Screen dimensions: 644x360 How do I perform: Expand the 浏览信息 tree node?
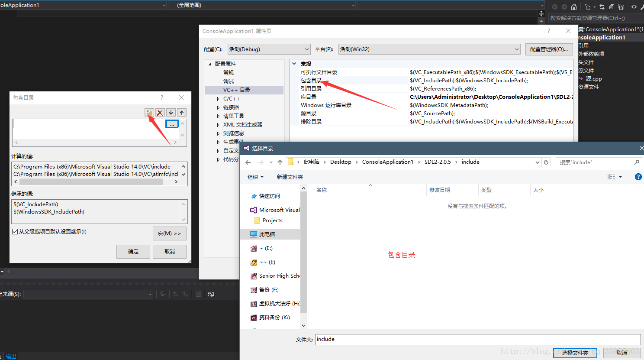coord(218,133)
